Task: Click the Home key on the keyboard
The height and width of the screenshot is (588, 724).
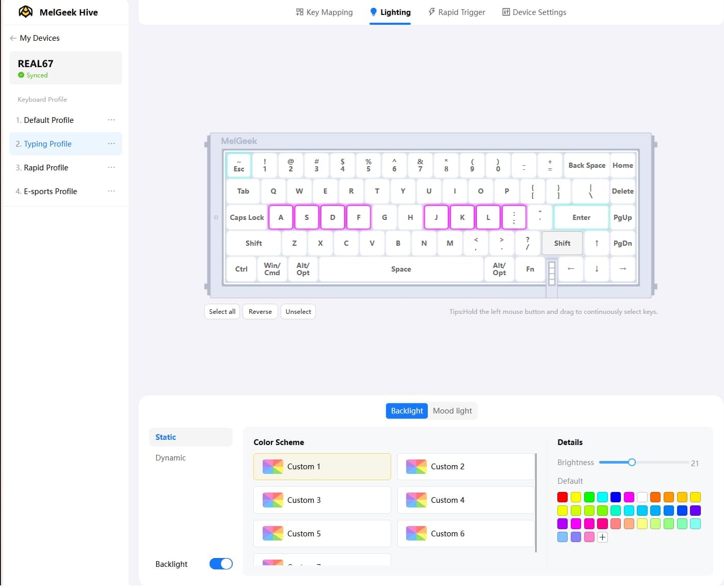Action: 622,166
